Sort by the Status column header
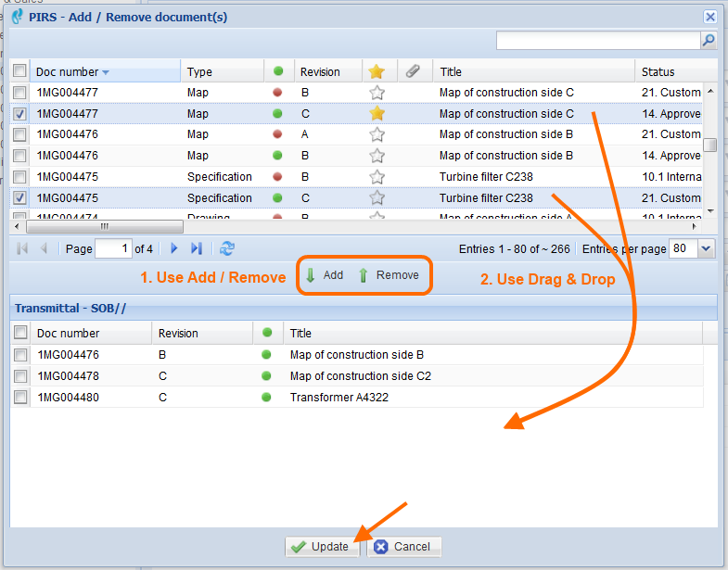Viewport: 728px width, 570px height. coord(657,71)
